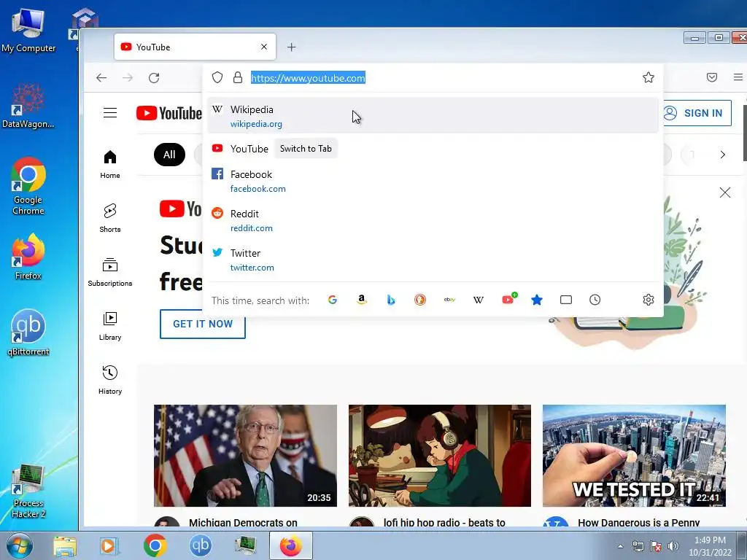Viewport: 747px width, 560px height.
Task: Search this time with Bing
Action: [x=391, y=300]
